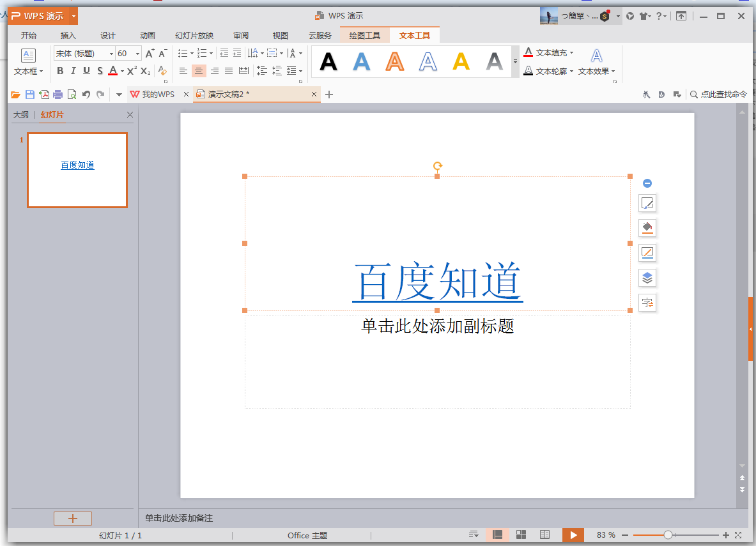Click the + button to add a new slide

[x=72, y=518]
